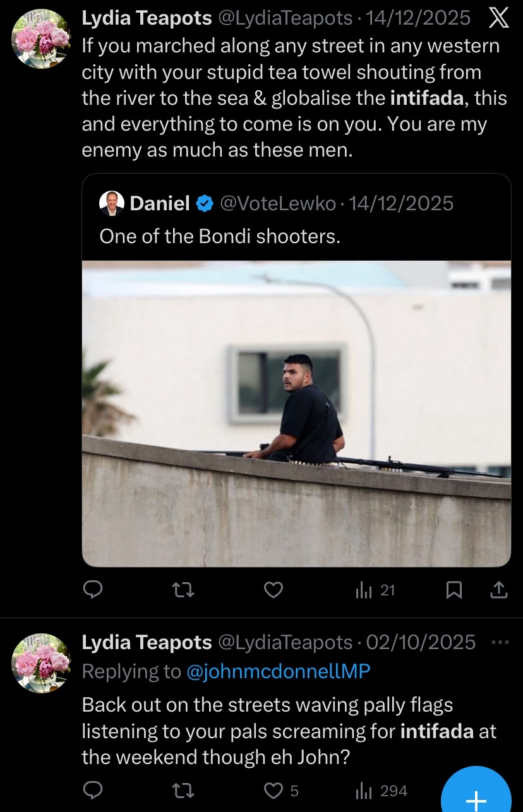View analytics showing 294 views
523x812 pixels.
click(x=381, y=791)
